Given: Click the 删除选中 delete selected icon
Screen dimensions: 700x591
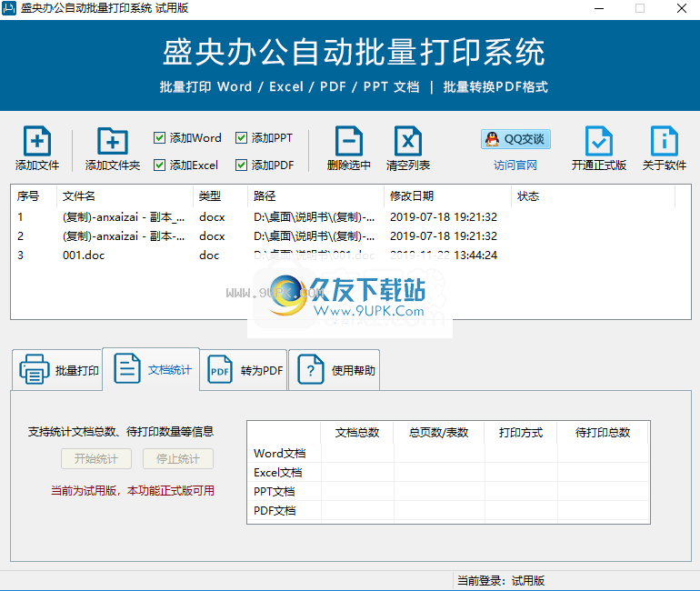Looking at the screenshot, I should tap(349, 142).
